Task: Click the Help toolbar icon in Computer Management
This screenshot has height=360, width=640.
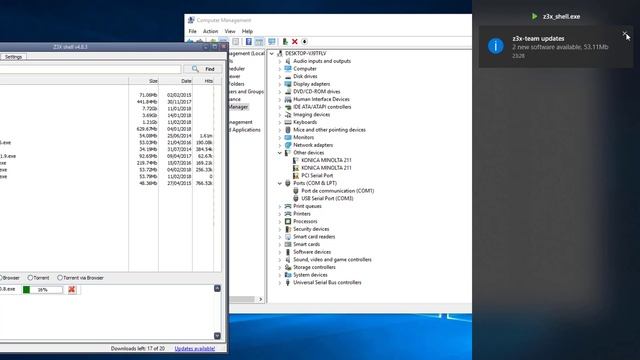Action: (x=249, y=42)
